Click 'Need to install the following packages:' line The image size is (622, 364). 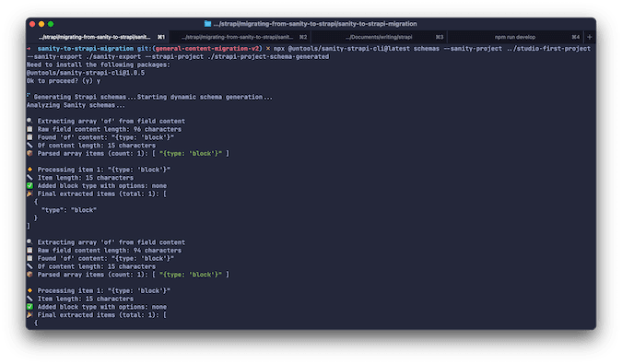point(99,65)
